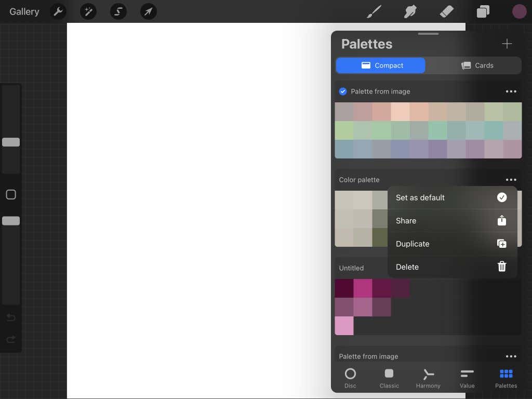Open the Disc color view
The width and height of the screenshot is (532, 399).
pyautogui.click(x=350, y=378)
